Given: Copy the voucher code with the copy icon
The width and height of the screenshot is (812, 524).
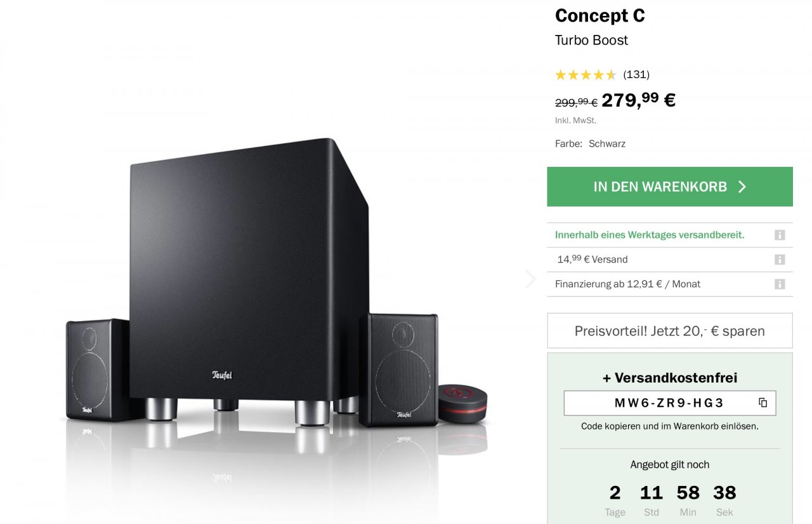Looking at the screenshot, I should [763, 403].
